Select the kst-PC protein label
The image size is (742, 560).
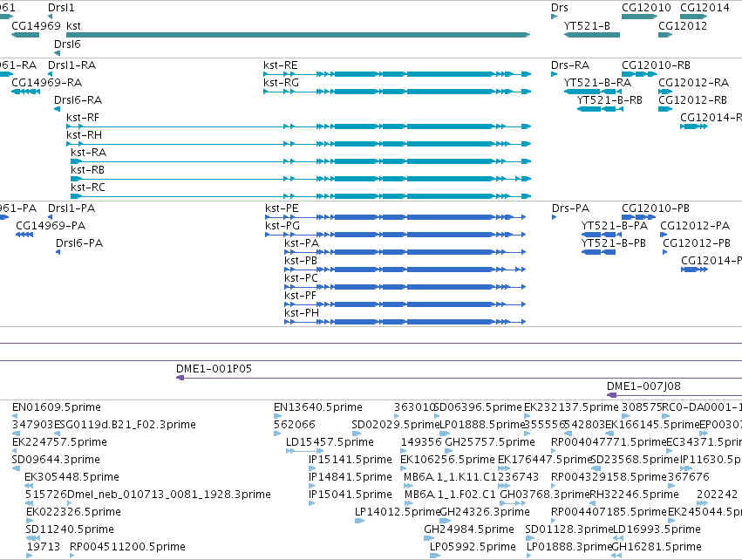301,278
